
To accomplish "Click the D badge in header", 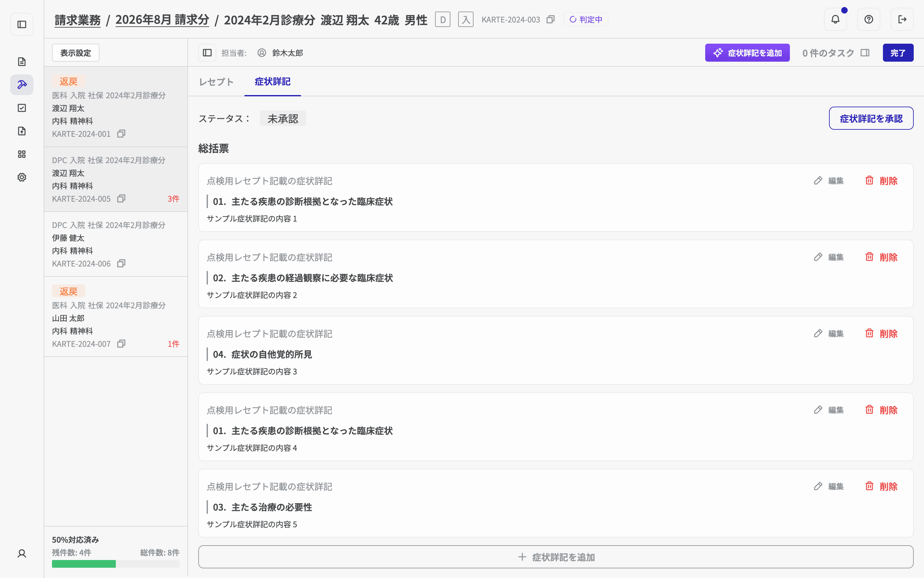I will pyautogui.click(x=443, y=20).
